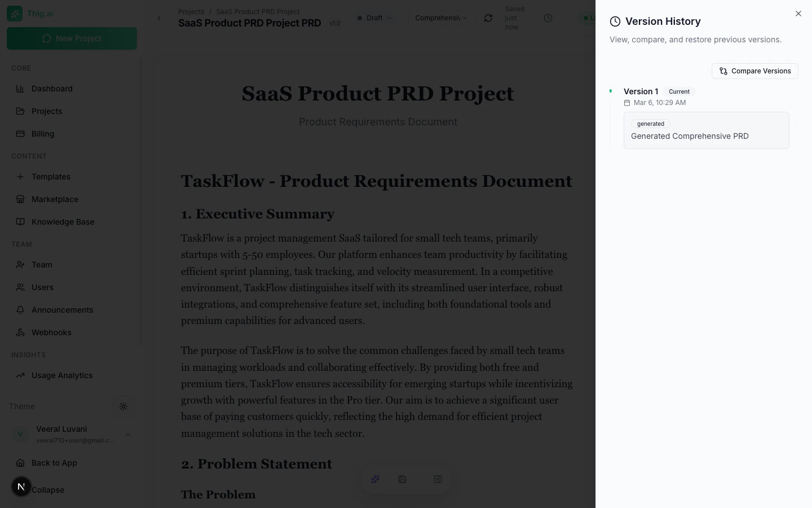Click Compare Versions button
Screen dimensions: 812x508
[x=754, y=71]
